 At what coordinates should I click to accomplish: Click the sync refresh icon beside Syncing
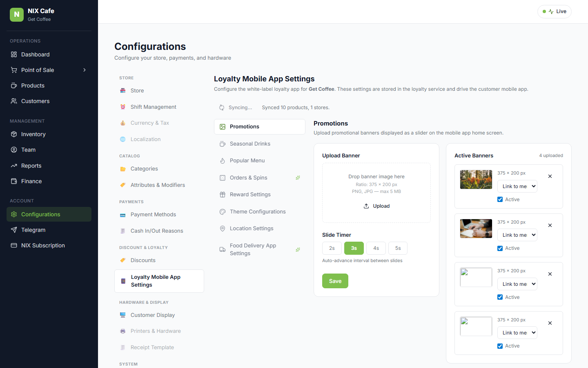click(x=222, y=108)
